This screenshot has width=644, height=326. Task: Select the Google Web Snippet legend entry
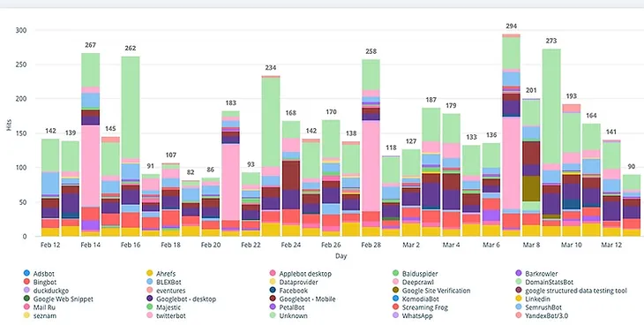[x=58, y=299]
